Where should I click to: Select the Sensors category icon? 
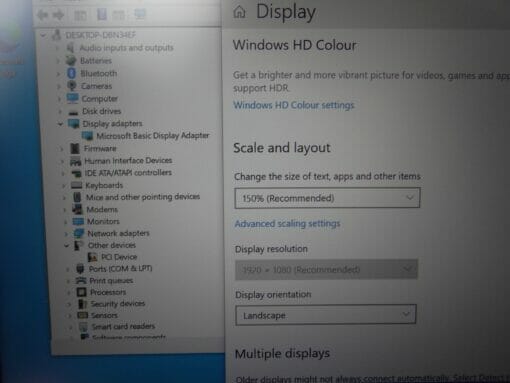pos(82,315)
